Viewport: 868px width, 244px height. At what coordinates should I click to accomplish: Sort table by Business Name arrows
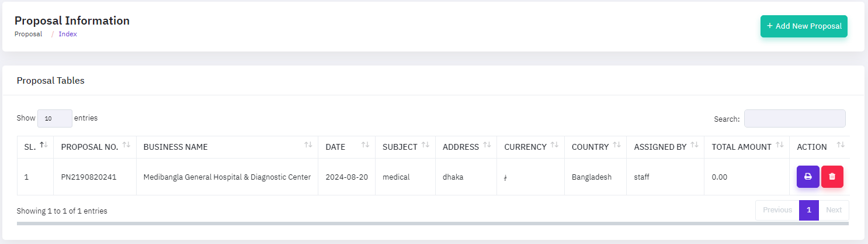(x=308, y=145)
